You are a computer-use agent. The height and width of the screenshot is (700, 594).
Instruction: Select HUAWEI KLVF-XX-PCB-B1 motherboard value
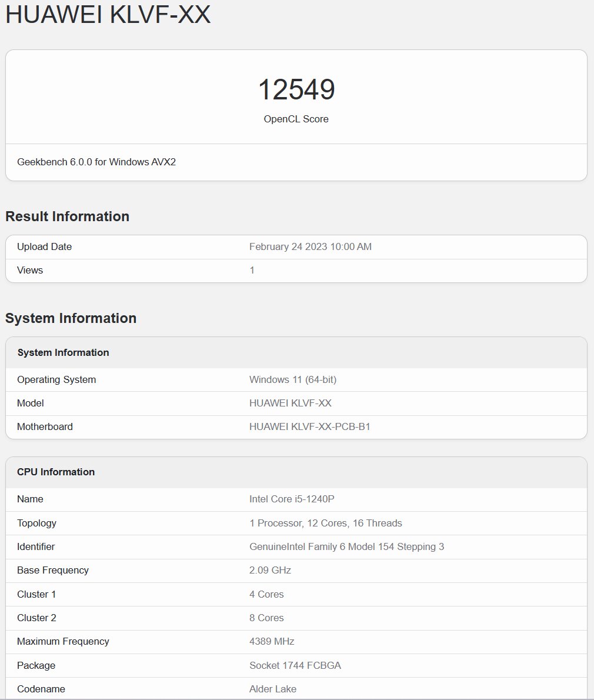click(x=310, y=427)
